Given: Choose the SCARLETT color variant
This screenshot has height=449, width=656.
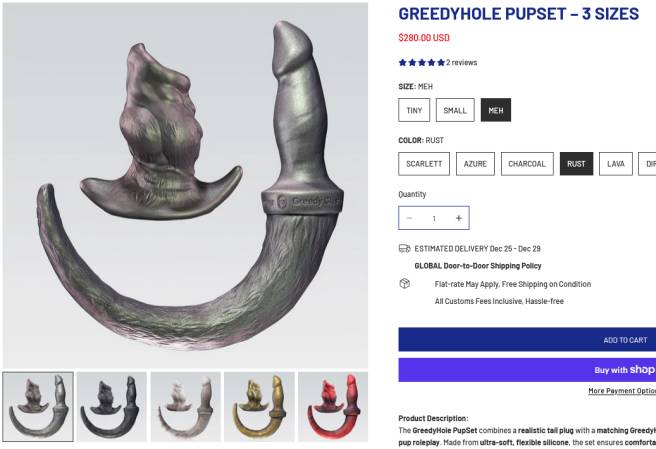Looking at the screenshot, I should click(x=424, y=164).
